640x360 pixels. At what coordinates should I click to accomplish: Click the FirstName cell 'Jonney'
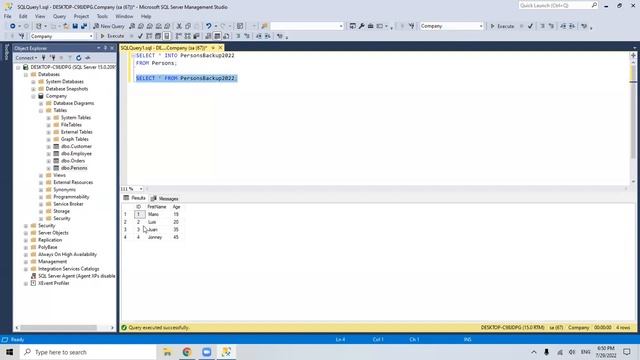click(x=155, y=237)
